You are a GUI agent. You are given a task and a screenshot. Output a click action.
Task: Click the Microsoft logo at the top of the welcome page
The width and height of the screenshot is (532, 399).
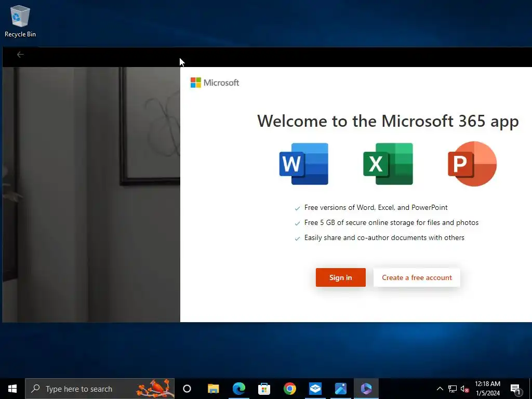(x=215, y=83)
